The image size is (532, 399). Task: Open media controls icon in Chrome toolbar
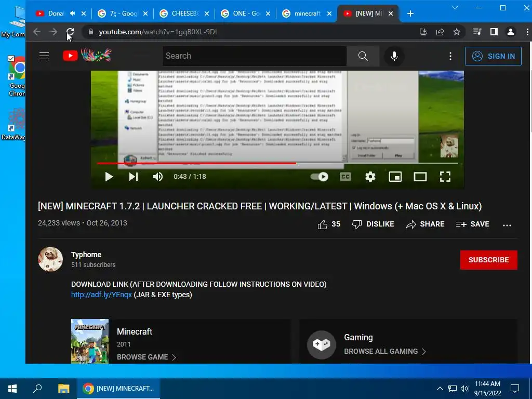point(477,32)
